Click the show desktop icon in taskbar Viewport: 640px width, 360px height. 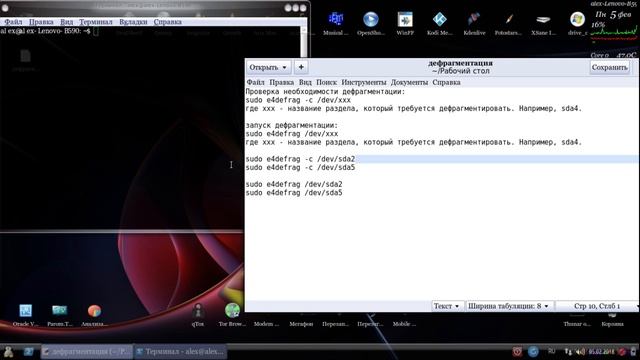(x=28, y=351)
